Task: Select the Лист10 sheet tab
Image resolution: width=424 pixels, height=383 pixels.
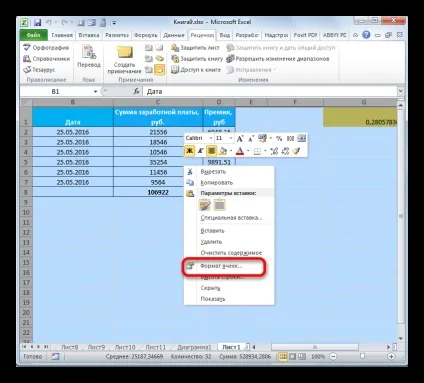Action: coord(125,347)
